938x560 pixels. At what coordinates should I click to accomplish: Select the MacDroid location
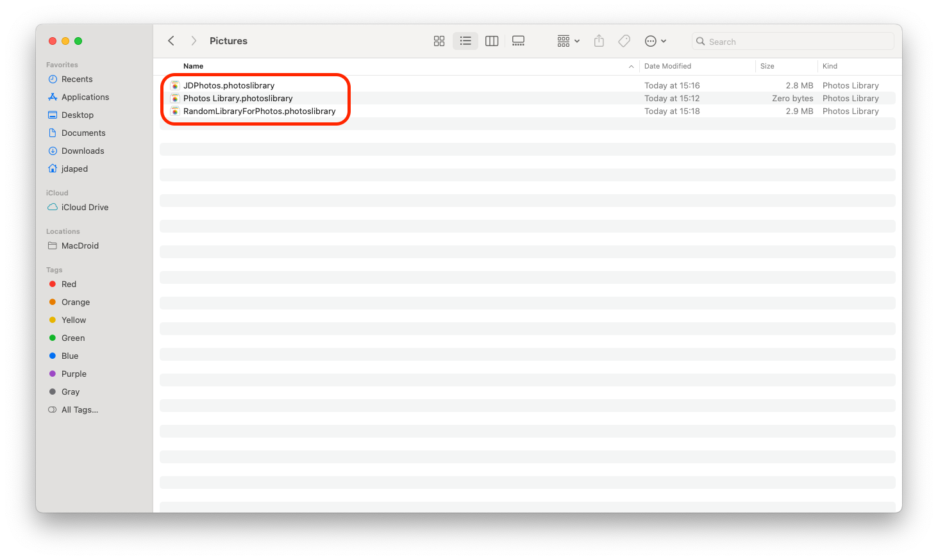click(80, 245)
